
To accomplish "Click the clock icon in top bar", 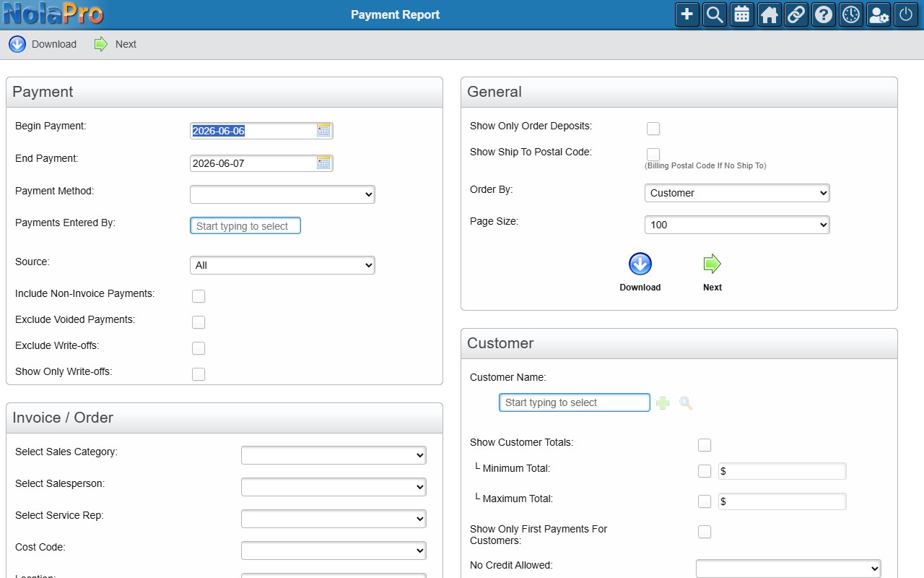I will point(851,14).
